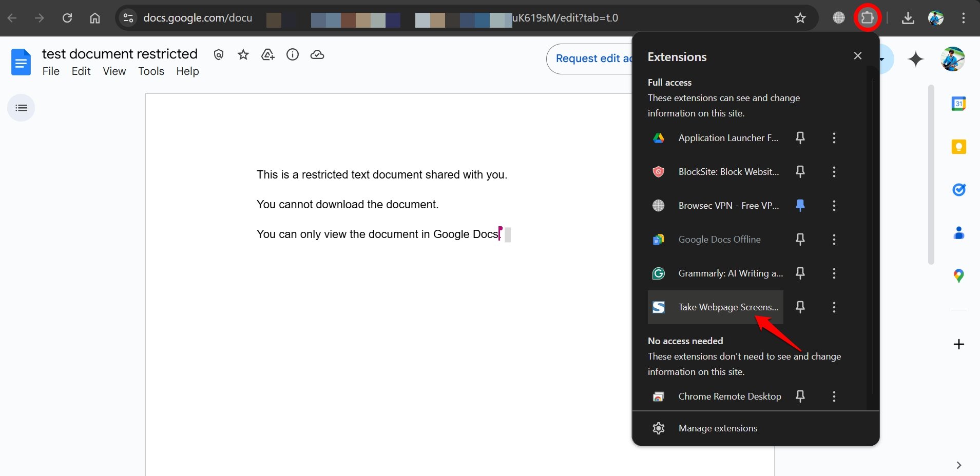The width and height of the screenshot is (980, 476).
Task: Open Application Launcher extension from list
Action: click(715, 138)
